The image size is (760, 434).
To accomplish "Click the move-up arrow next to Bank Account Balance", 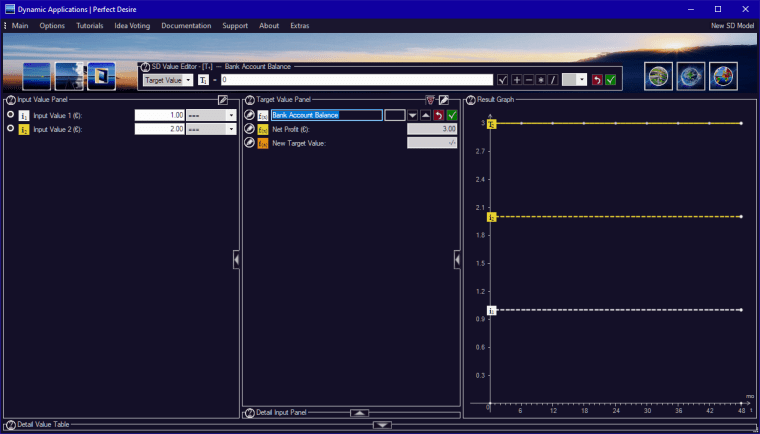I will click(425, 116).
